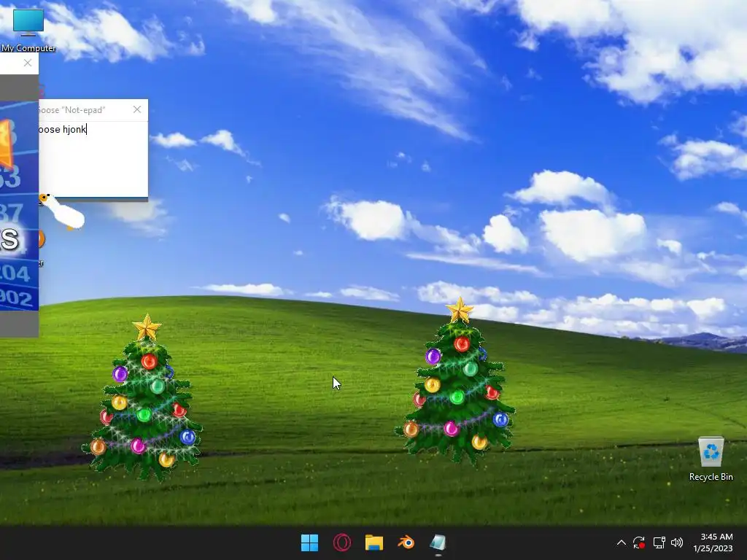Click the right Christmas tree decoration
Image resolution: width=747 pixels, height=560 pixels.
456,381
